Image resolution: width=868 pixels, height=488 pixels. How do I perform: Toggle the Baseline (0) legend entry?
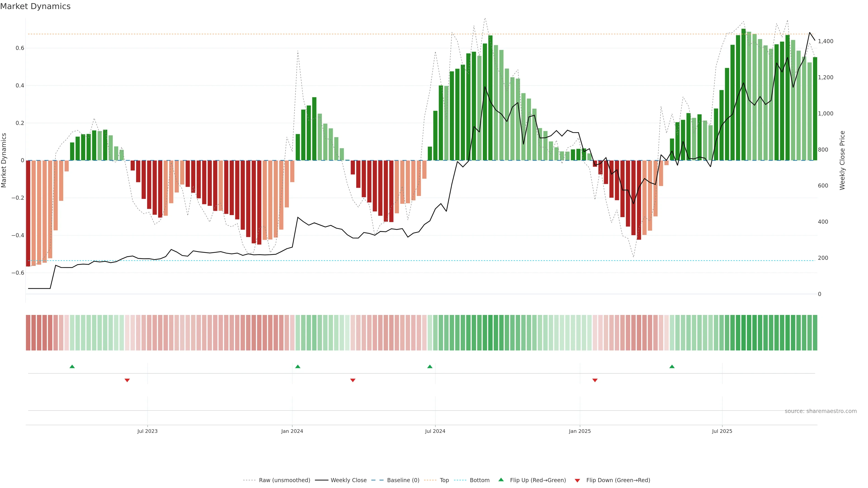(403, 480)
